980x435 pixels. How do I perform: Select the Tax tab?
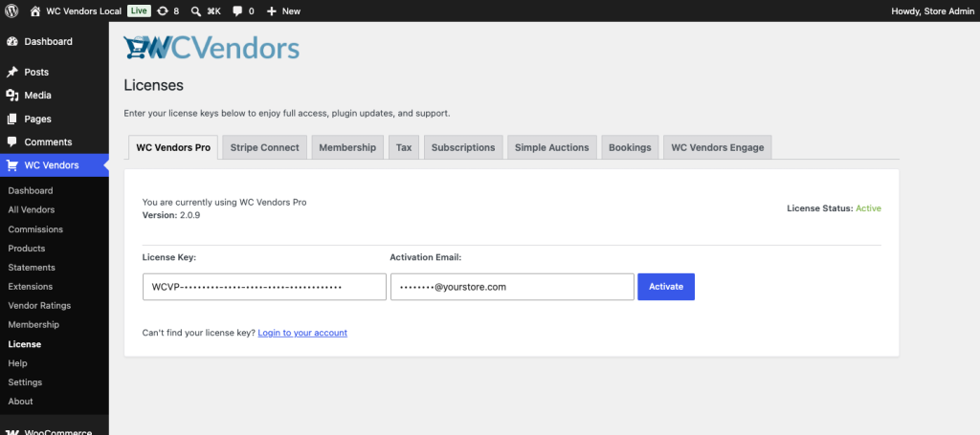404,147
